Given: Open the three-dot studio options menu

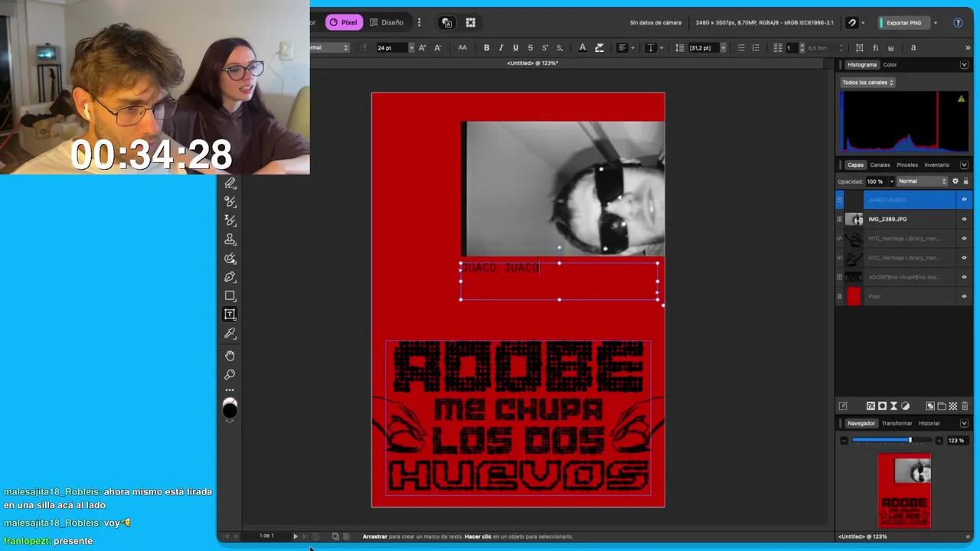Looking at the screenshot, I should tap(419, 23).
